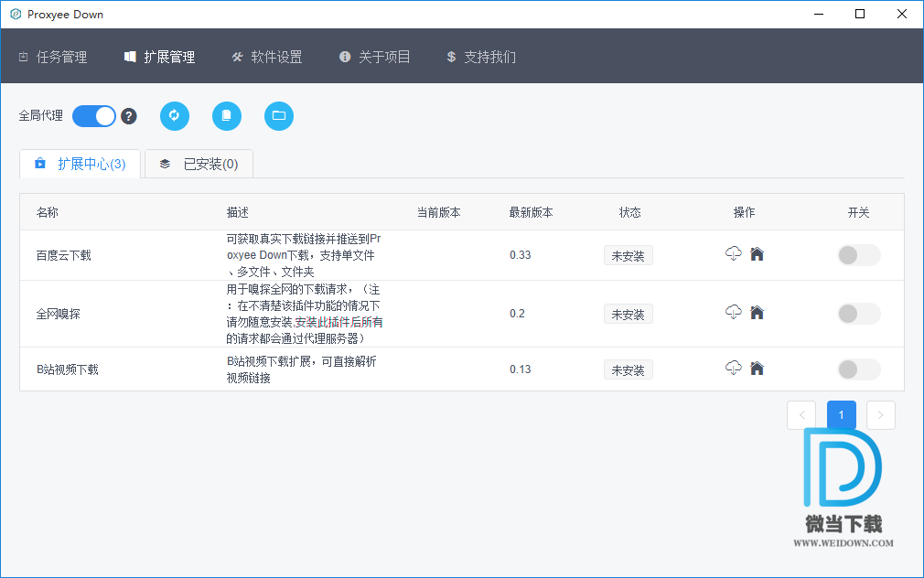Click 未安装 status for 百度云下载
The height and width of the screenshot is (578, 924).
(x=629, y=256)
